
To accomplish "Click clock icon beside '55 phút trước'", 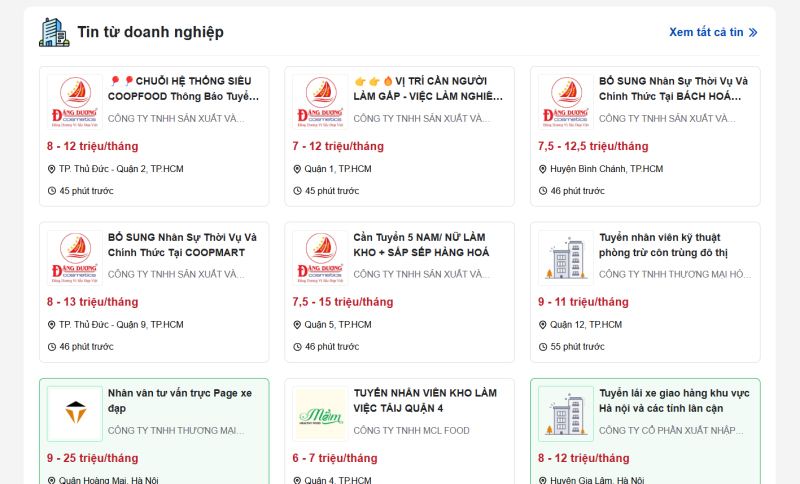I will pos(542,347).
